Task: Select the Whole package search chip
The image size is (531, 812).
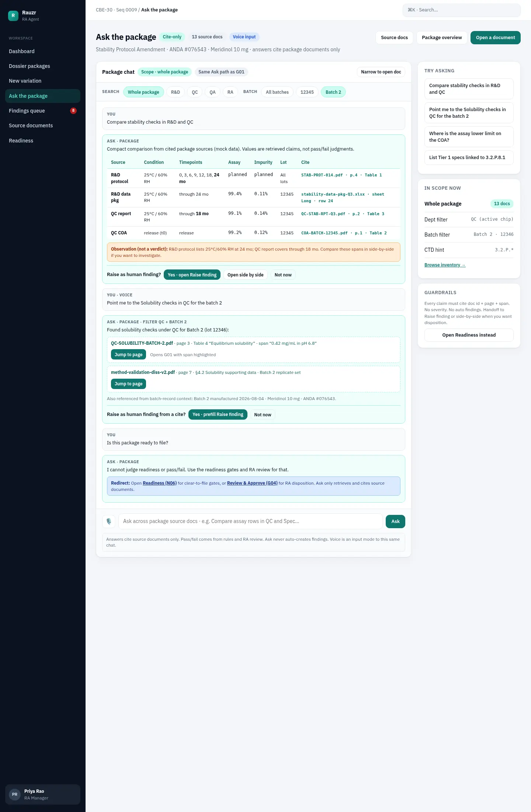Action: click(143, 92)
